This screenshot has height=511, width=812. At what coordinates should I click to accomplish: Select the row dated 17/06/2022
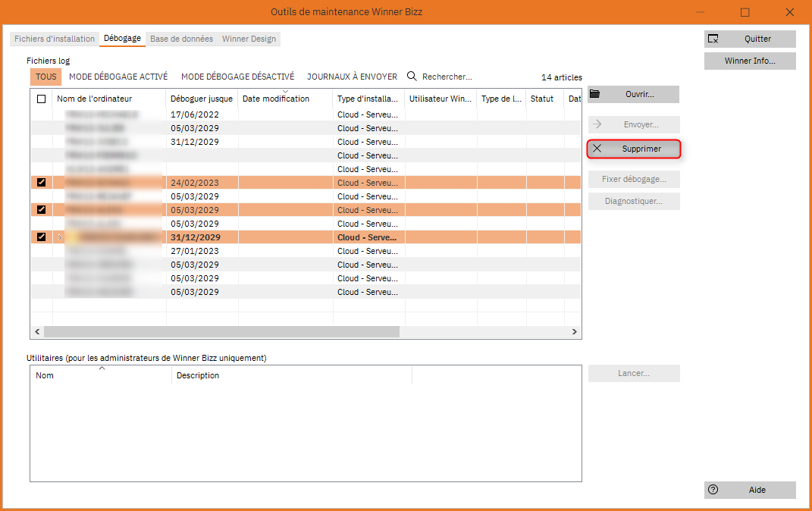306,114
